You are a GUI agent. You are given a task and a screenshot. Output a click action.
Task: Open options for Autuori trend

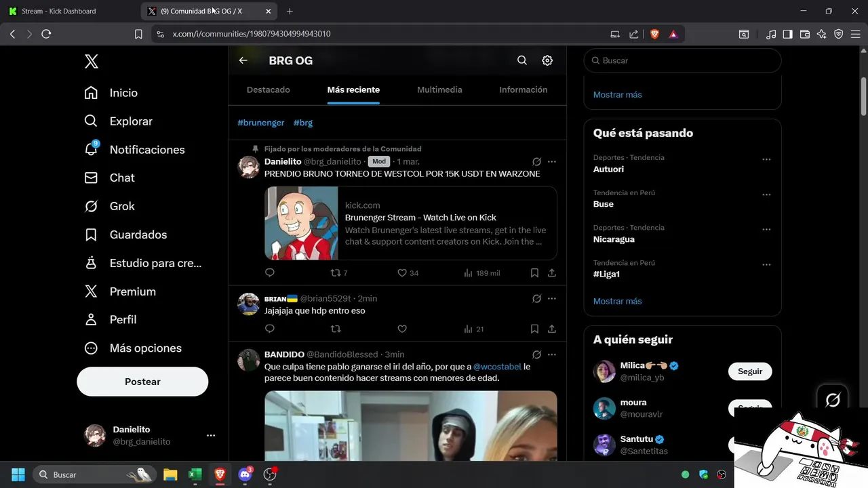coord(766,160)
